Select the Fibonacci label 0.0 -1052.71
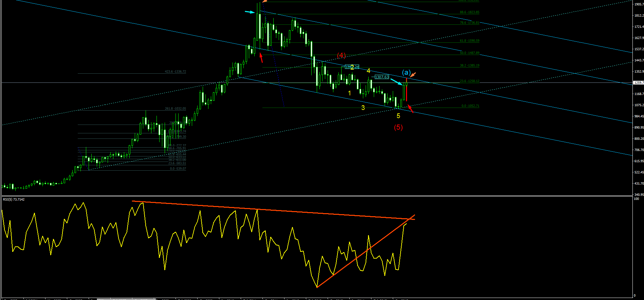 tap(471, 106)
